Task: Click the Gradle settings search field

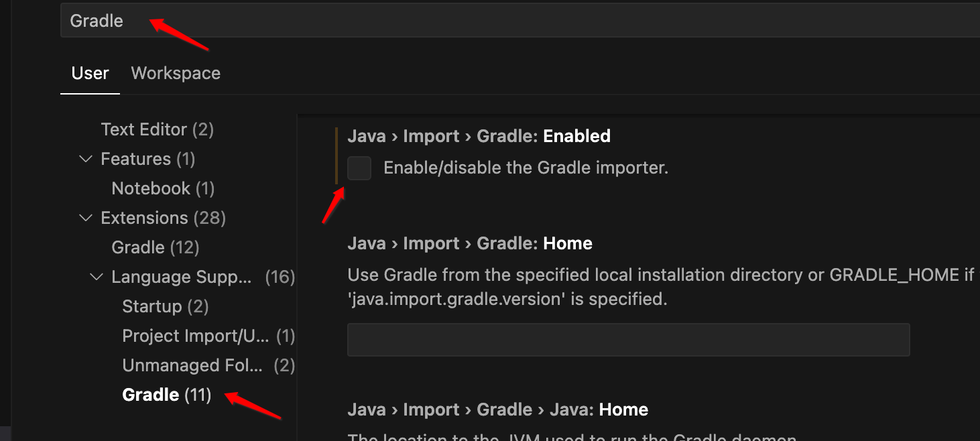Action: tap(469, 21)
